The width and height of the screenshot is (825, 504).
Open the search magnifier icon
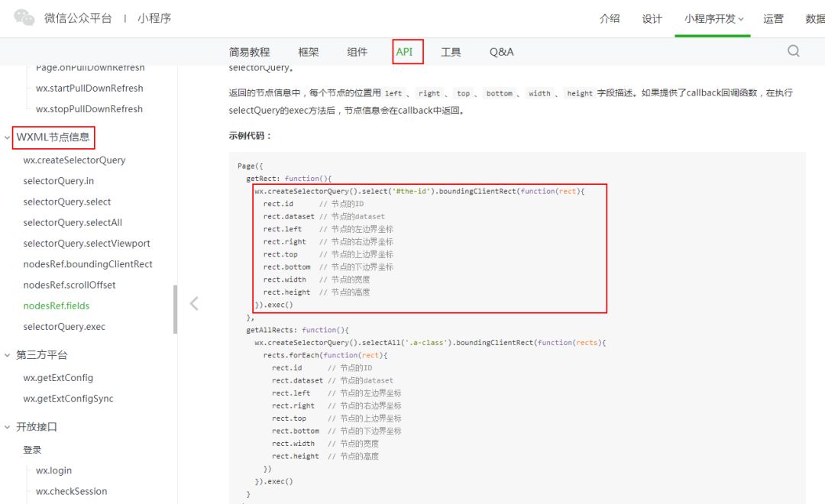click(x=794, y=51)
